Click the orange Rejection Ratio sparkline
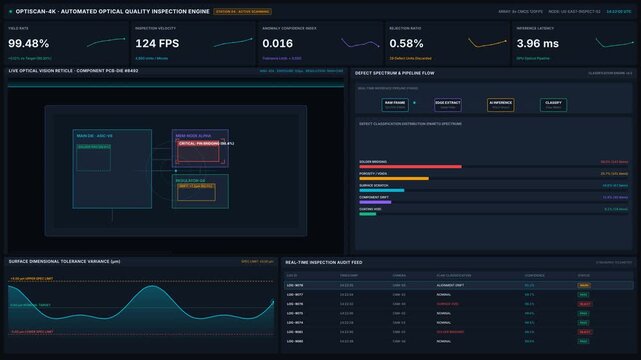 tap(487, 43)
